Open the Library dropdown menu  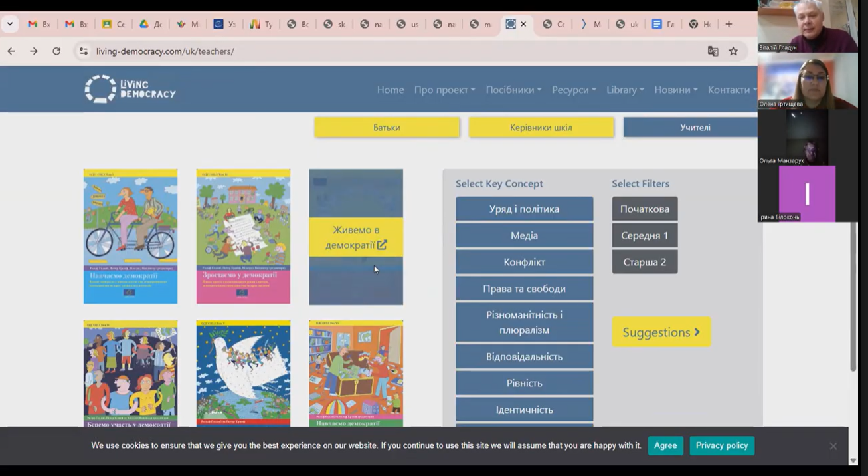tap(624, 90)
